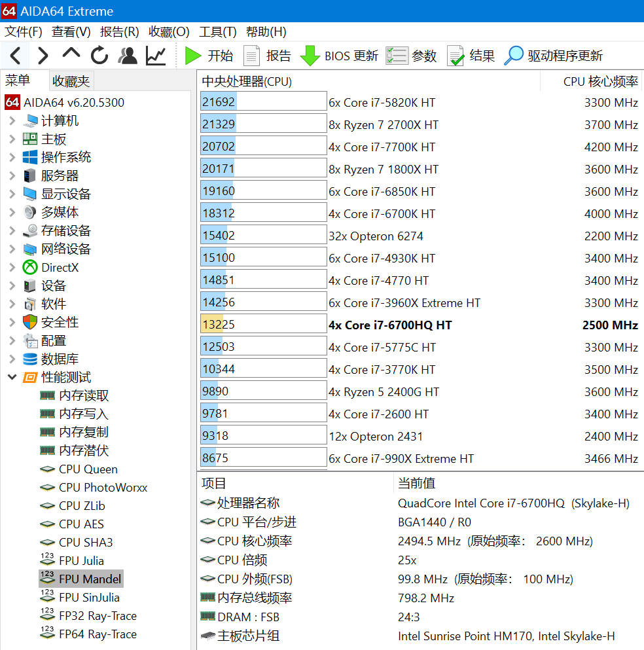Open the 帮助(H) menu

point(266,32)
